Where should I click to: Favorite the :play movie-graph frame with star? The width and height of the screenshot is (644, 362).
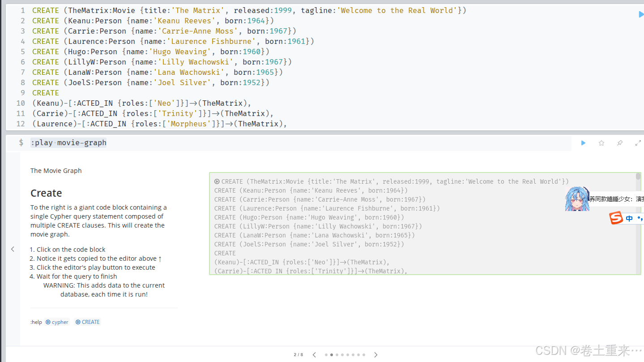click(x=601, y=143)
